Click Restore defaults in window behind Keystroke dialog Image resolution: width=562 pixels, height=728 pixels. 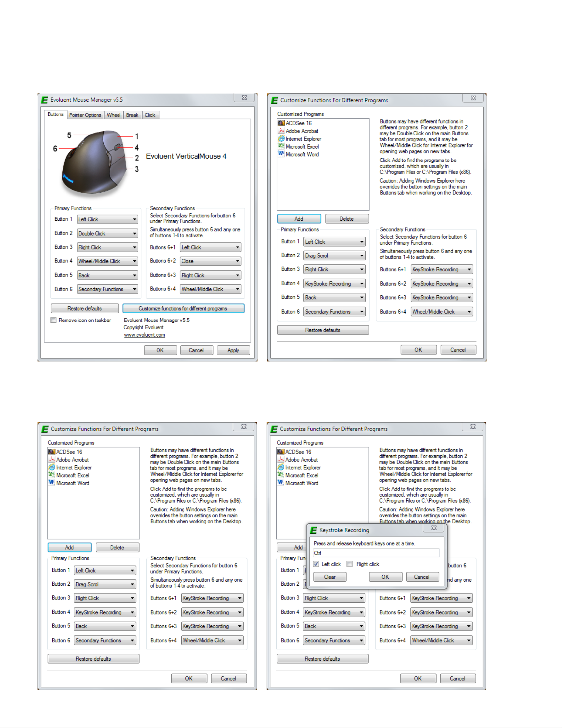tap(322, 659)
